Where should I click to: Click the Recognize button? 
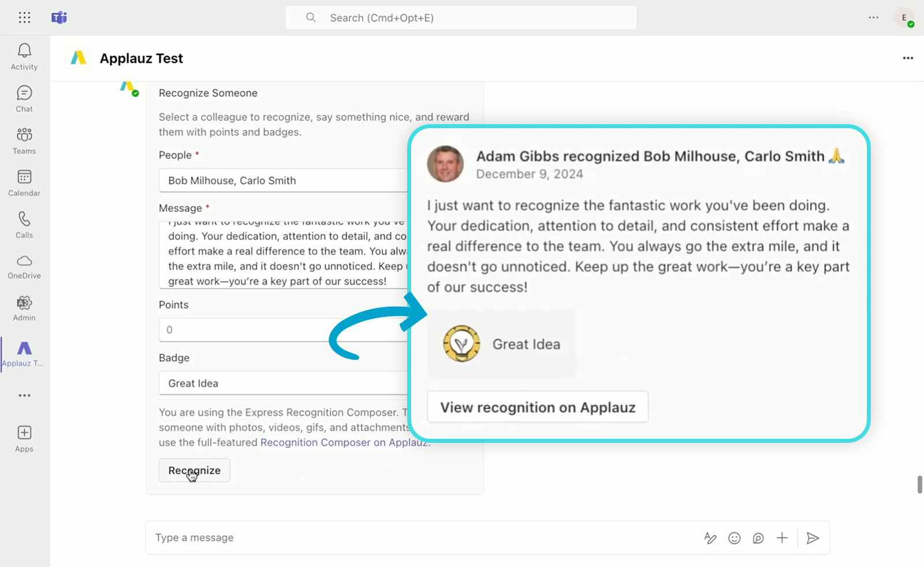[x=194, y=471]
